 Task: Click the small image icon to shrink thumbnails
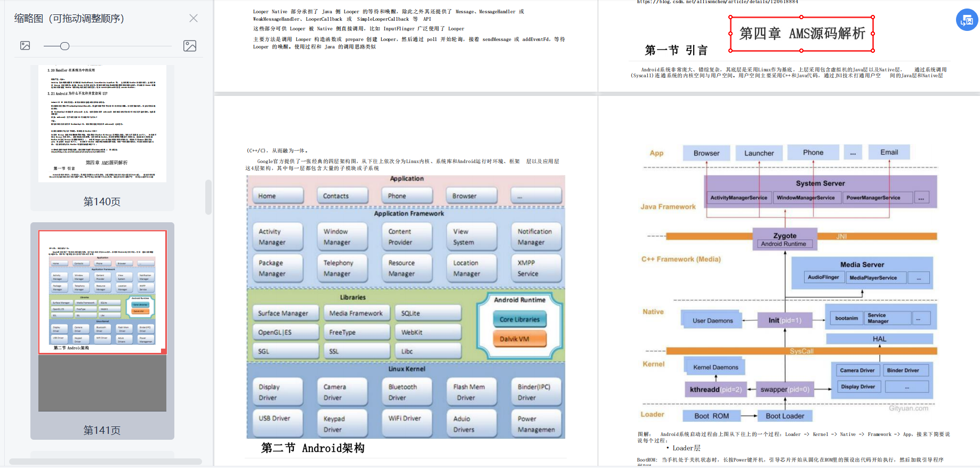(x=25, y=46)
